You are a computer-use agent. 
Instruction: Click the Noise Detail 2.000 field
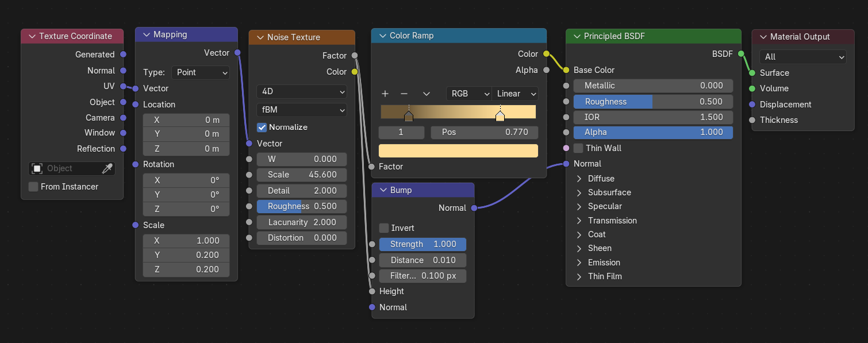pyautogui.click(x=302, y=191)
